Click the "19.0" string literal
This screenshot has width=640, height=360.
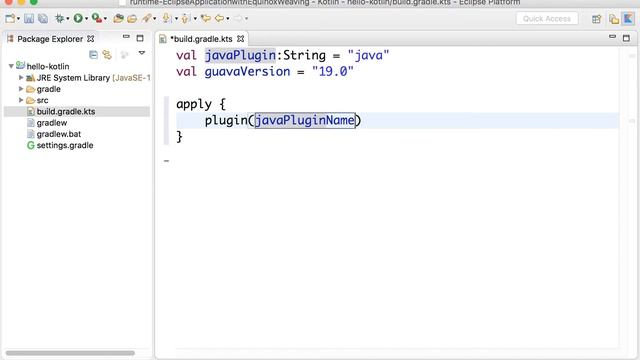pyautogui.click(x=333, y=71)
